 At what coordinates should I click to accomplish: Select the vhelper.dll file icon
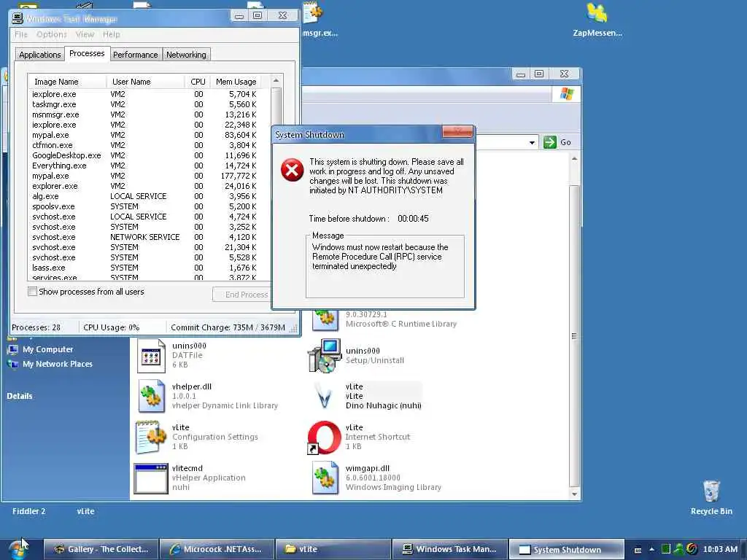pos(151,396)
